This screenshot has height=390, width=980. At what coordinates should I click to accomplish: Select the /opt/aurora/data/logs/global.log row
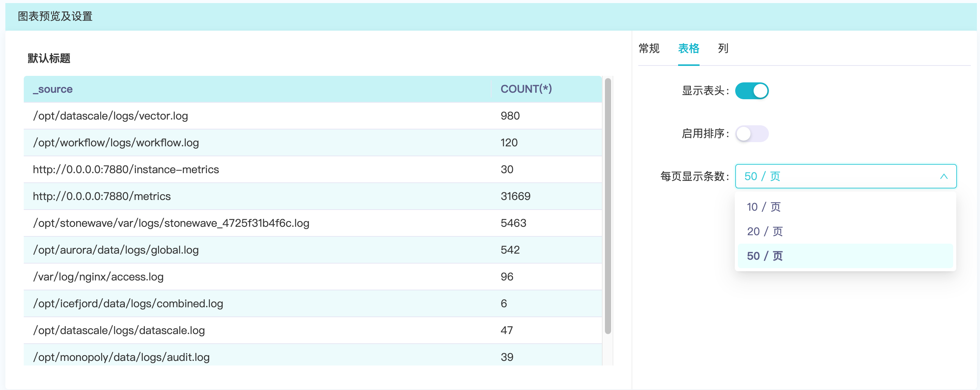tap(313, 250)
